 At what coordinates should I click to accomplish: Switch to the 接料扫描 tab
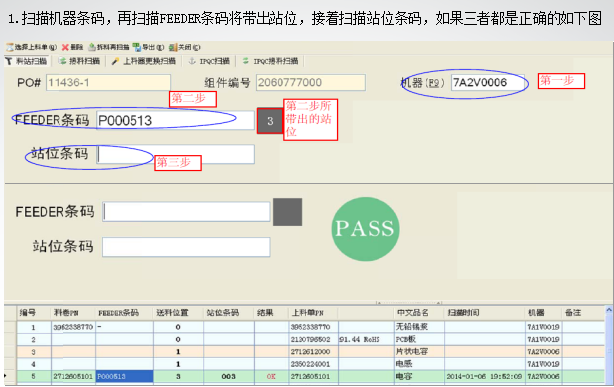(x=79, y=61)
